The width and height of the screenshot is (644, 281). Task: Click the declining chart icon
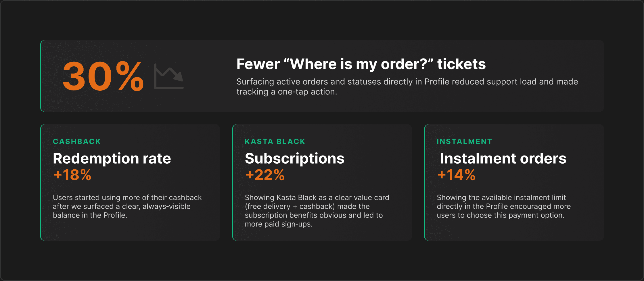169,76
